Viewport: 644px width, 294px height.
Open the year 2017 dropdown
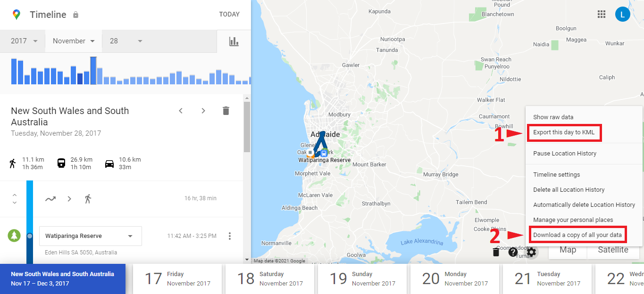point(23,41)
